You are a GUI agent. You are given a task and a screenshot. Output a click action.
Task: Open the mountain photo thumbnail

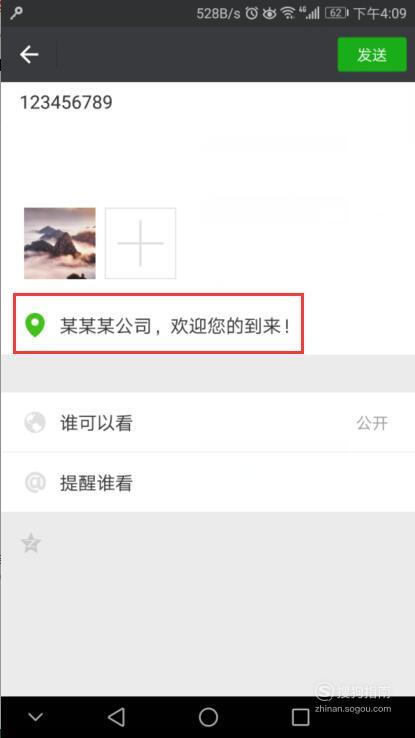[60, 243]
